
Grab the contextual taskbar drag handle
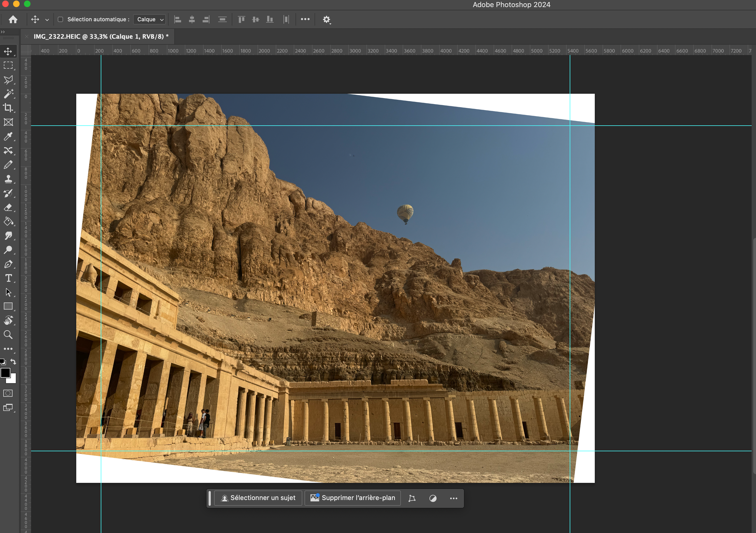coord(210,498)
